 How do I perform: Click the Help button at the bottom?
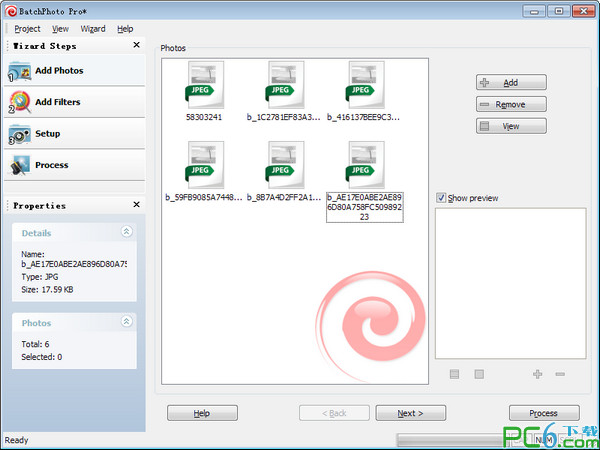pos(202,413)
